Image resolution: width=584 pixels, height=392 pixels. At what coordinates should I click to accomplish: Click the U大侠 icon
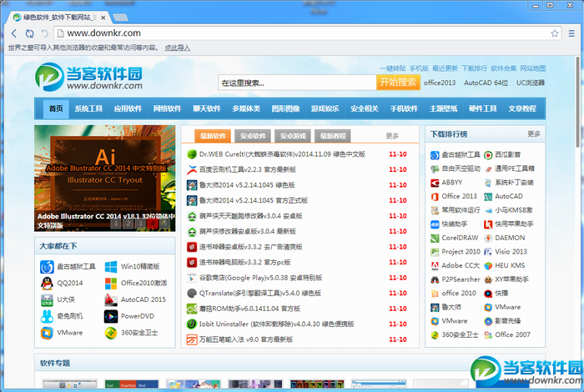coord(47,299)
